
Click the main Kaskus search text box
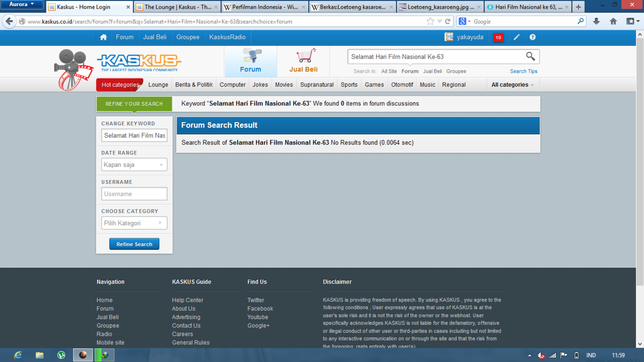tap(436, 57)
